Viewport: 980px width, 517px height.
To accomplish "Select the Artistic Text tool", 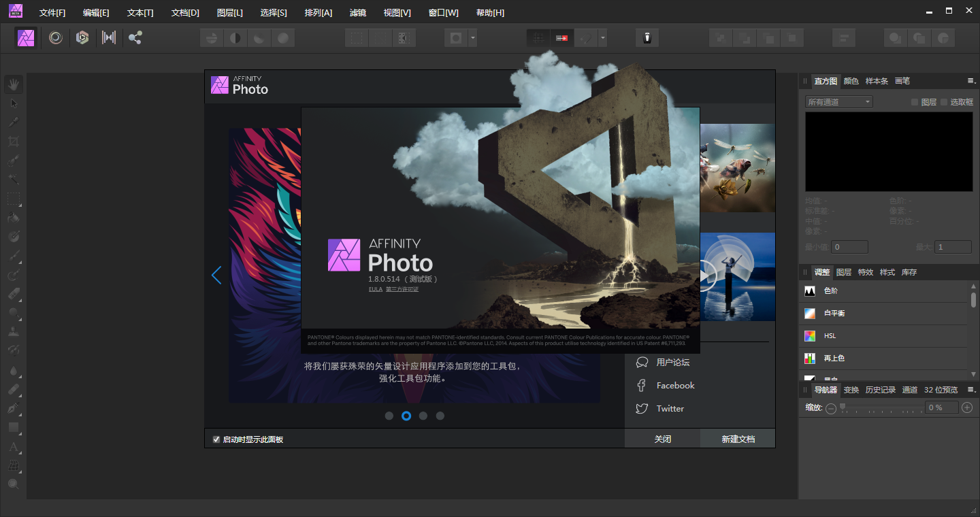I will [14, 447].
